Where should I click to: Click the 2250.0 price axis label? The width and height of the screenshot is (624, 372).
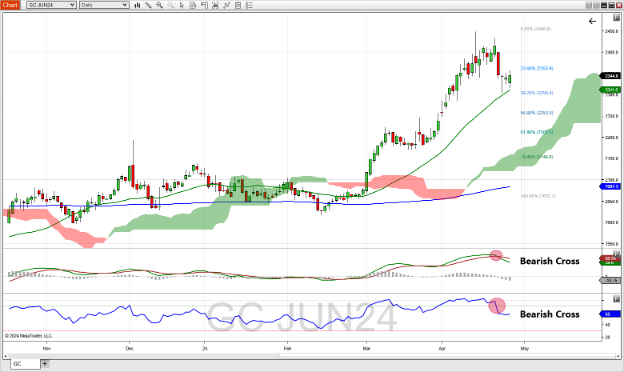click(x=612, y=116)
